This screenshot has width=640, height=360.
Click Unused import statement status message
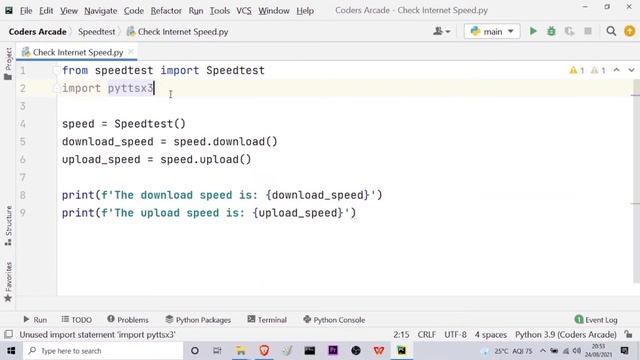pos(97,334)
